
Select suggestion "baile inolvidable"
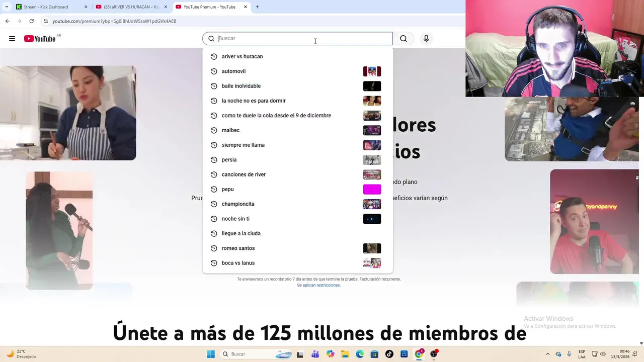click(297, 86)
